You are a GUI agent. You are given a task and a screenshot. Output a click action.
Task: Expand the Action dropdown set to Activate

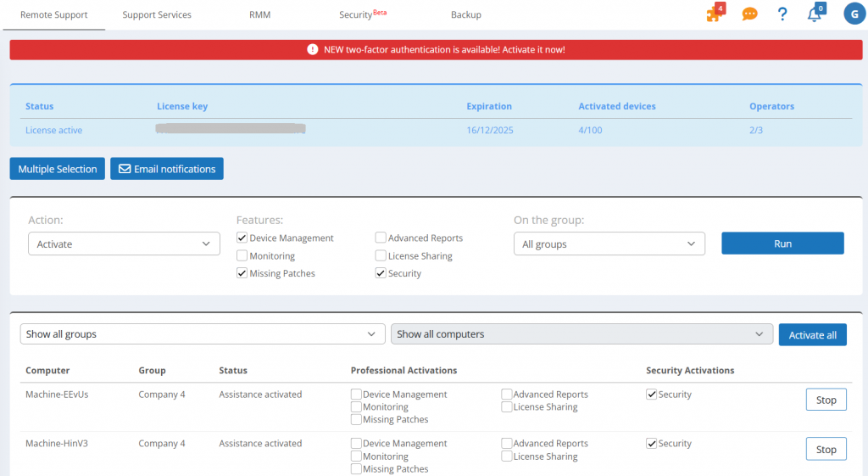(124, 244)
